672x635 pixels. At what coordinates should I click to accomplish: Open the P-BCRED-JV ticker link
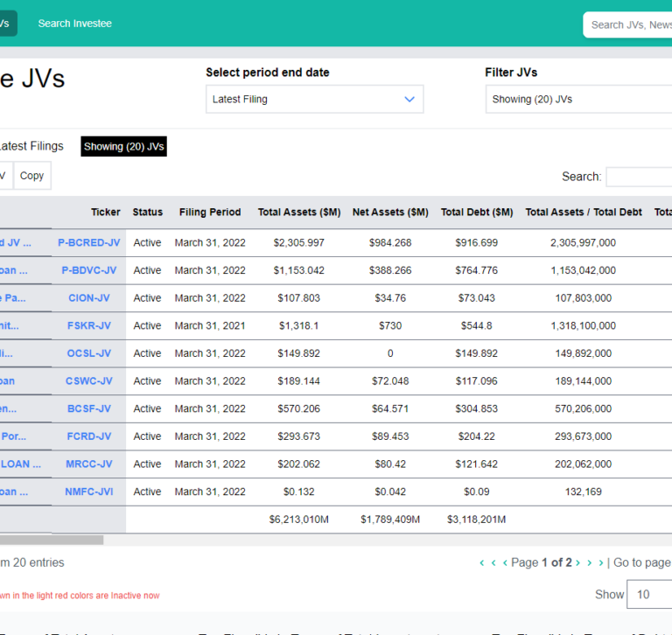[x=89, y=242]
